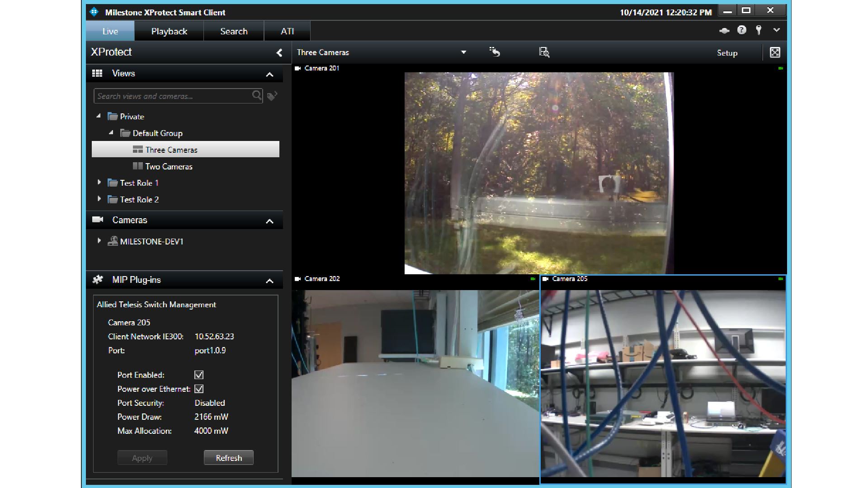Click the Apply button
Viewport: 868px width, 488px height.
tap(142, 458)
